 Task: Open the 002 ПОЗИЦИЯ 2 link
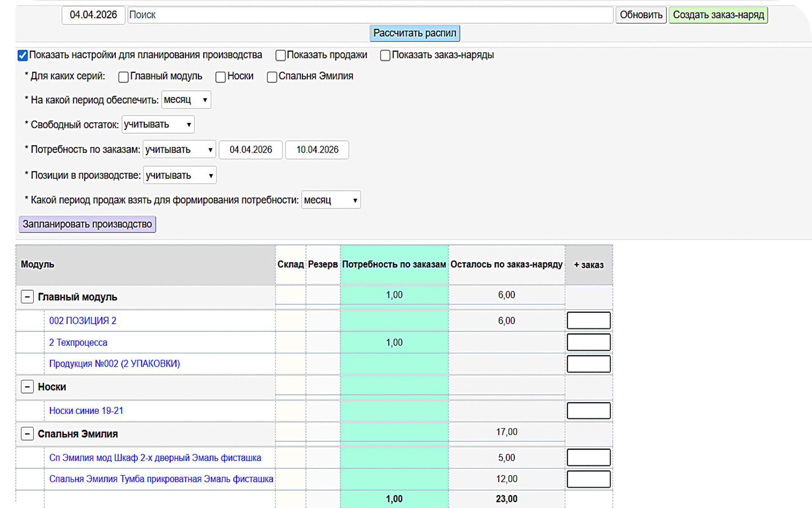82,320
